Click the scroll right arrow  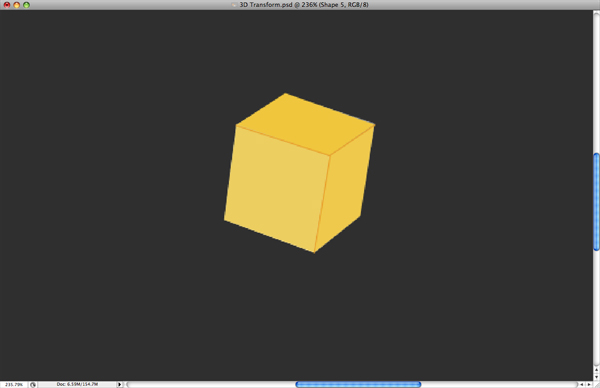[589, 385]
